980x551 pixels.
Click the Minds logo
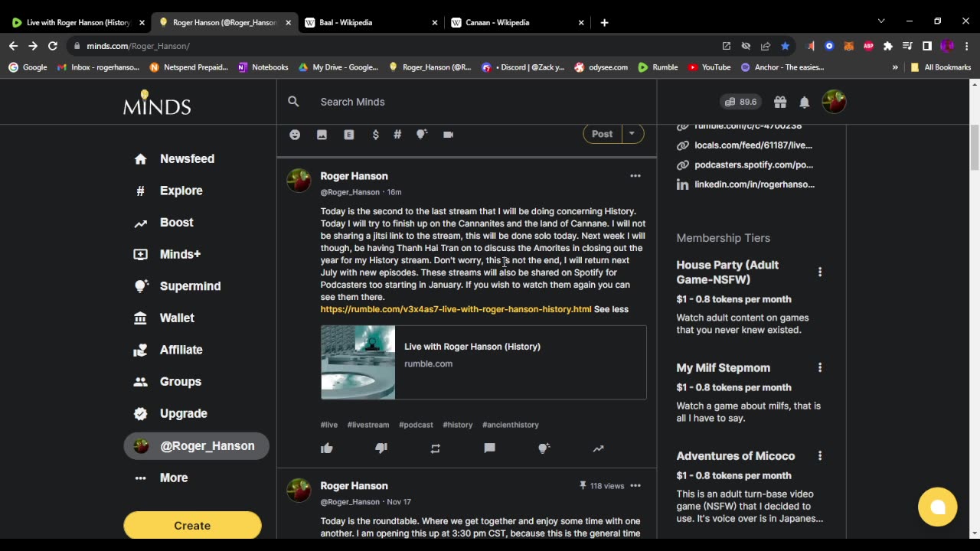pyautogui.click(x=157, y=102)
